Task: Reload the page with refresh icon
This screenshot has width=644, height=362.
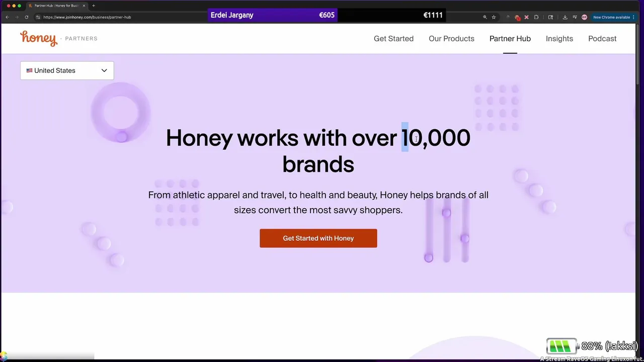Action: pyautogui.click(x=26, y=17)
